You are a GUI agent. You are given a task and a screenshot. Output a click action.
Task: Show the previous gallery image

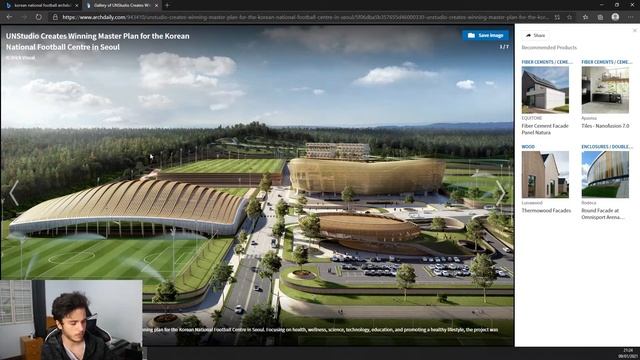tap(14, 192)
